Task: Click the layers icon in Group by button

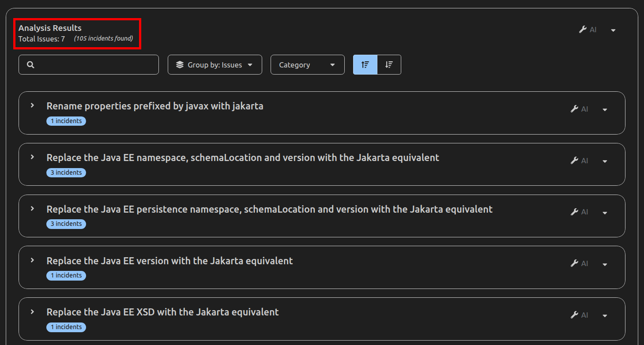Action: coord(180,65)
